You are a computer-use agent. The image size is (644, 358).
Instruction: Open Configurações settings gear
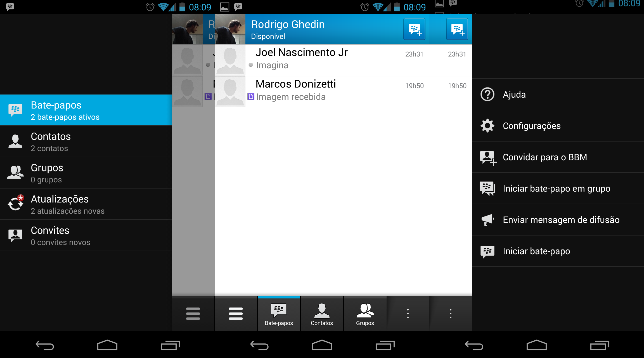(x=487, y=126)
